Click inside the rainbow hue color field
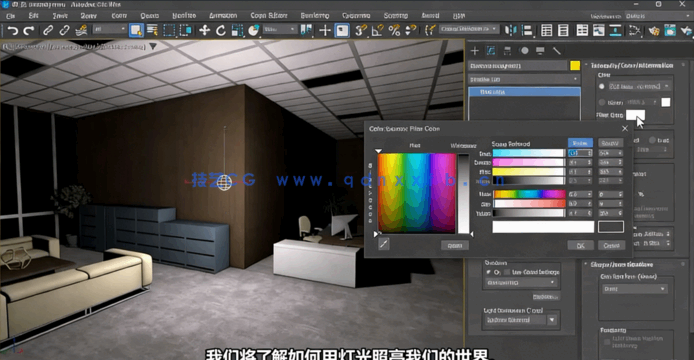The height and width of the screenshot is (360, 694). (x=416, y=193)
